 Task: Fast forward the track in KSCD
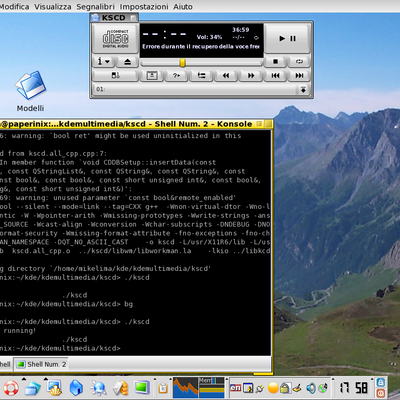[251, 76]
